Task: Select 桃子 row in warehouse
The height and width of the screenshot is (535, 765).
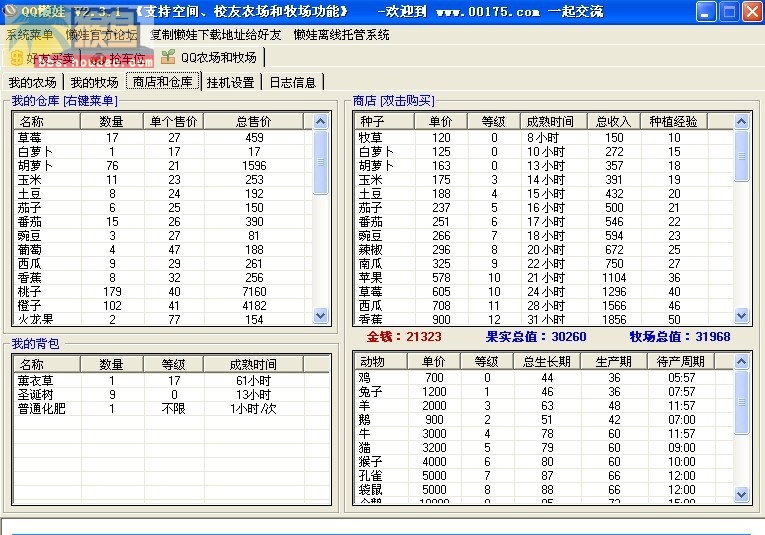Action: (x=163, y=292)
